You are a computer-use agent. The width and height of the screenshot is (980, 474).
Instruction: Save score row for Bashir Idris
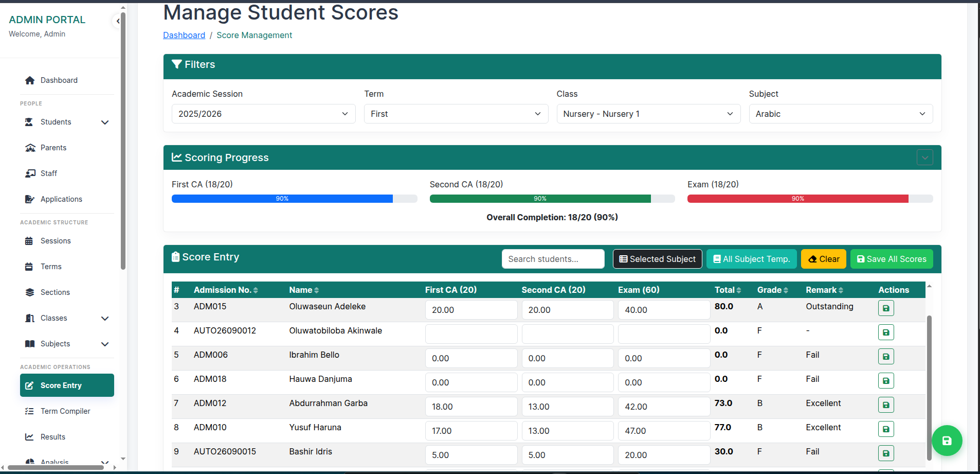[886, 453]
